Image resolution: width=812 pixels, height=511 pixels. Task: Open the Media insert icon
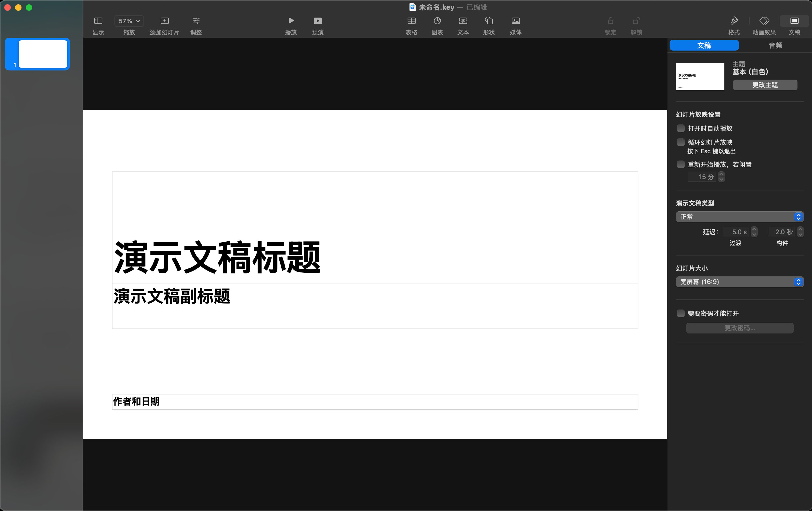click(515, 21)
